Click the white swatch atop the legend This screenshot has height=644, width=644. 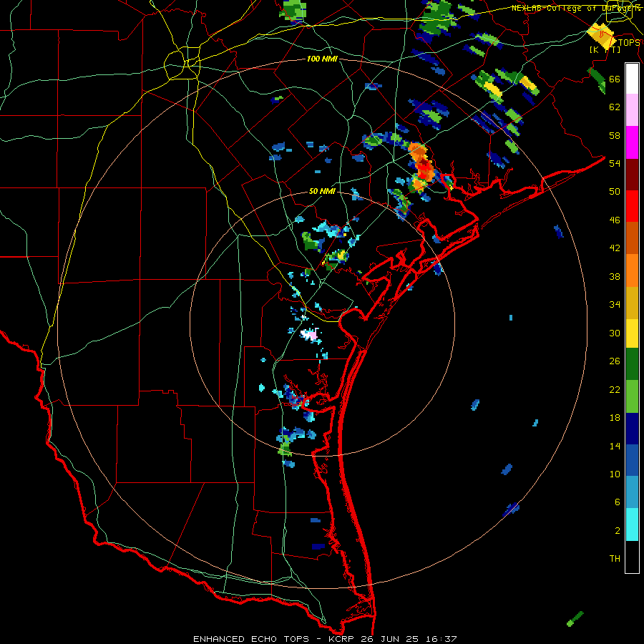(632, 79)
